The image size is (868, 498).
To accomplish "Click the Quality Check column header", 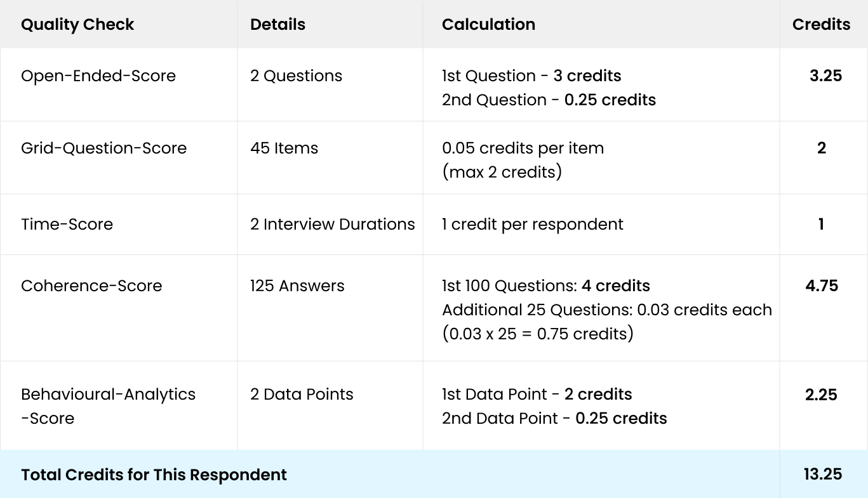I will (77, 24).
